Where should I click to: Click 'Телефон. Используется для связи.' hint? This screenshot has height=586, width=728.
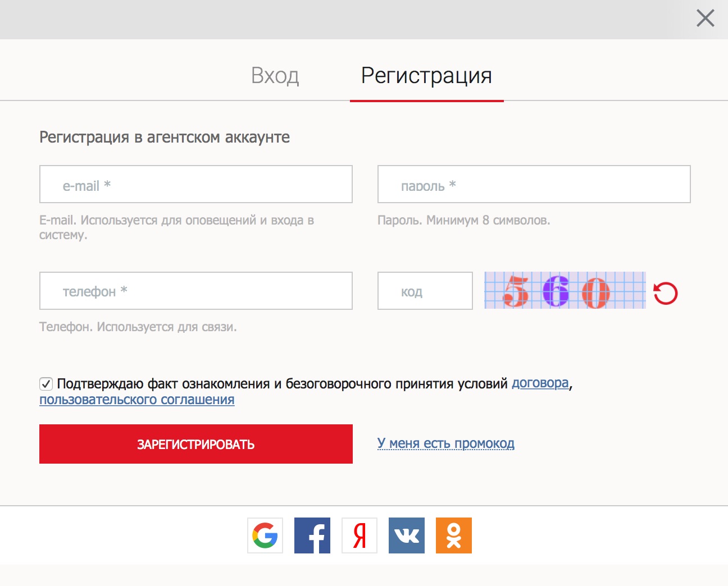click(138, 327)
